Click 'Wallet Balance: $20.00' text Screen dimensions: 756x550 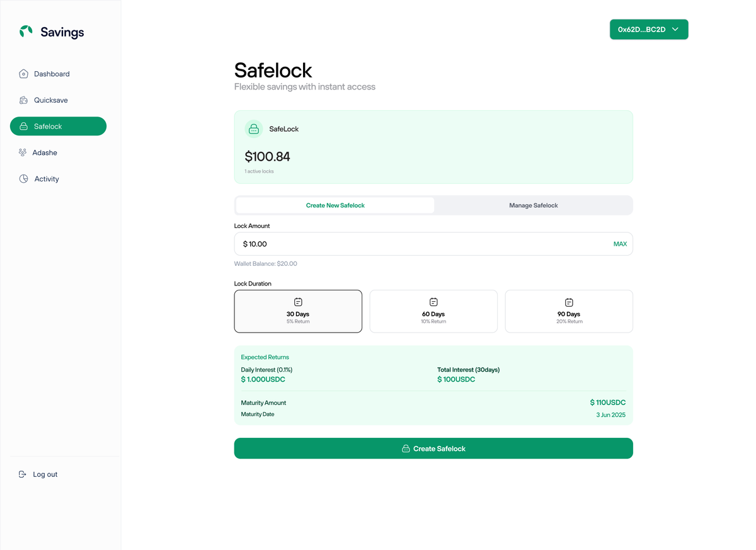click(x=265, y=264)
